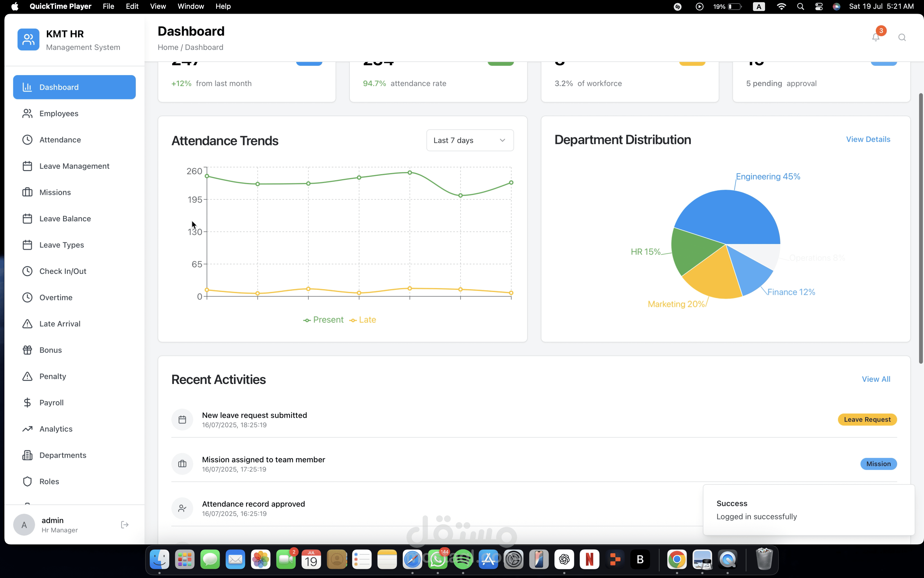
Task: Click the Payroll dollar icon
Action: [27, 402]
